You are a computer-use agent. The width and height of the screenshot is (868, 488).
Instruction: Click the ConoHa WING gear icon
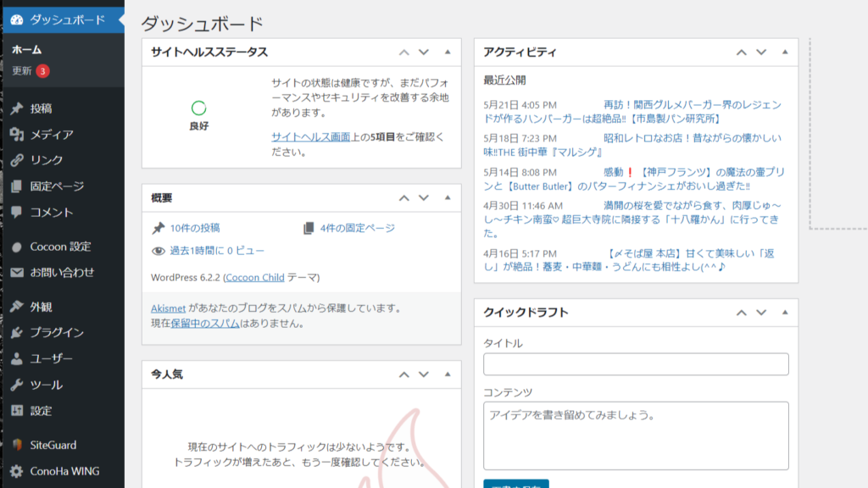tap(17, 471)
